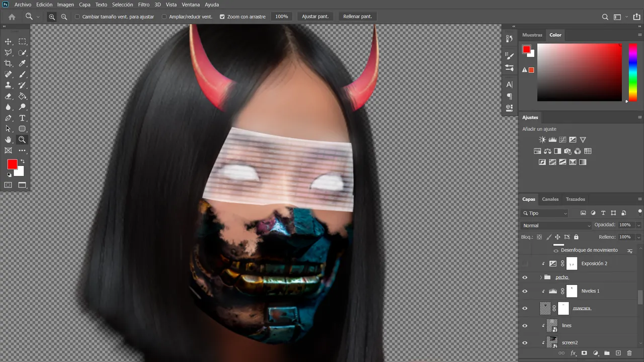The width and height of the screenshot is (644, 362).
Task: Enable Cambiar tamaño vent. para ajustar checkbox
Action: (x=77, y=17)
